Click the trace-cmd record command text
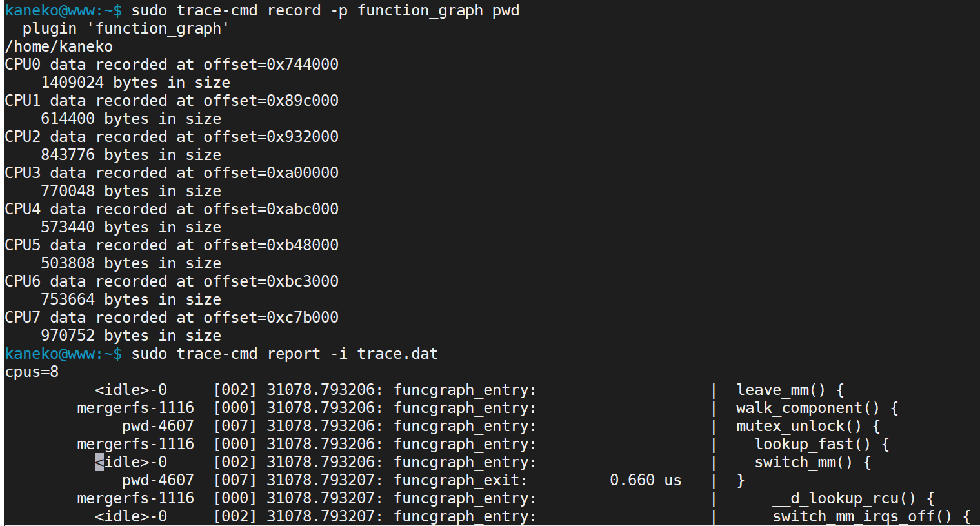 coord(325,11)
